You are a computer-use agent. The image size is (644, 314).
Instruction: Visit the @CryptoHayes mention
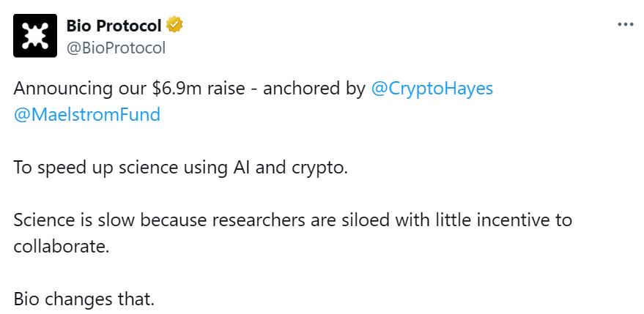[x=432, y=89]
